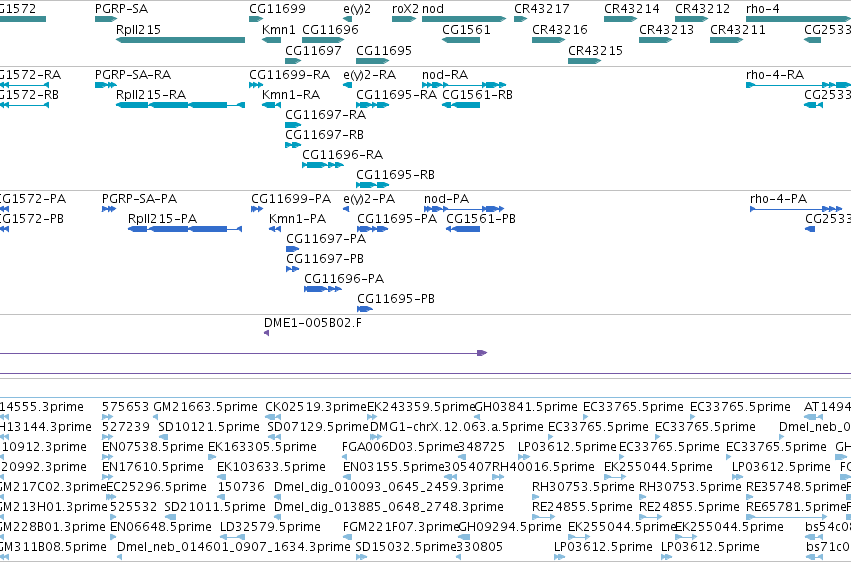Select the PGRP-SA gene label
The width and height of the screenshot is (851, 562).
(121, 9)
